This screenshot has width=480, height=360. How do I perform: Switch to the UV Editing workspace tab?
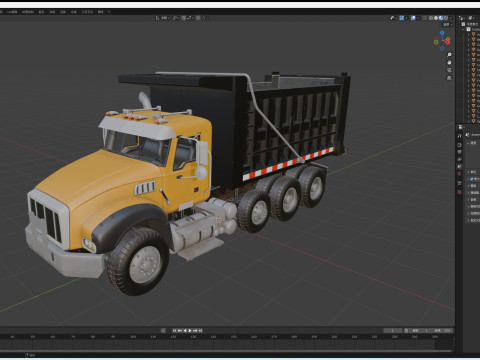(13, 12)
